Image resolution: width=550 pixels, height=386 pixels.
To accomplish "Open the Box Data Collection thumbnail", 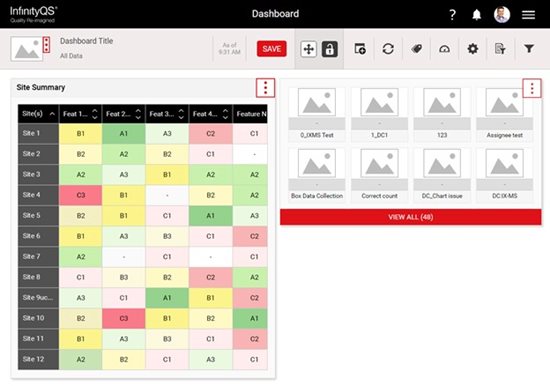I will 317,175.
